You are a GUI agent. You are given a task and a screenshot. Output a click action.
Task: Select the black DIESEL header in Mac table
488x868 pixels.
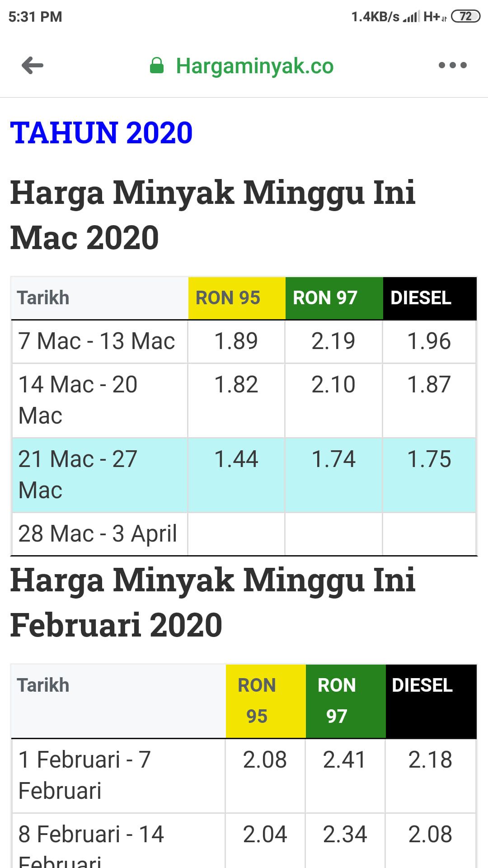click(x=430, y=298)
